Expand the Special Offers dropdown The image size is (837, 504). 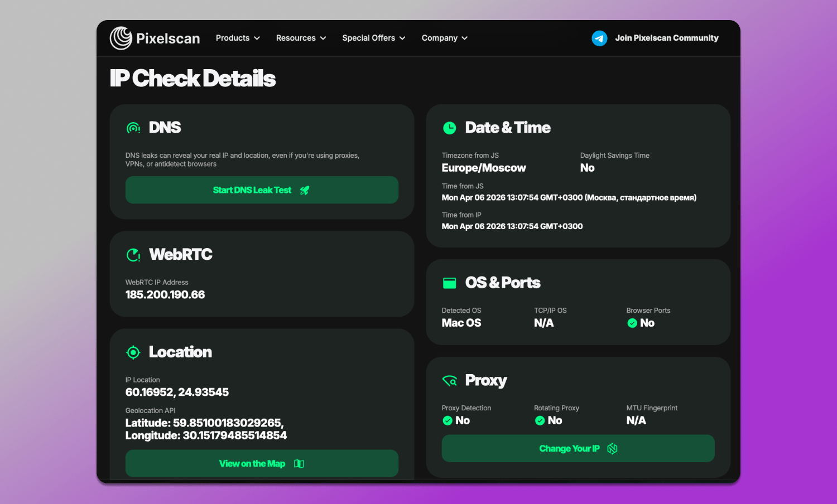[373, 38]
